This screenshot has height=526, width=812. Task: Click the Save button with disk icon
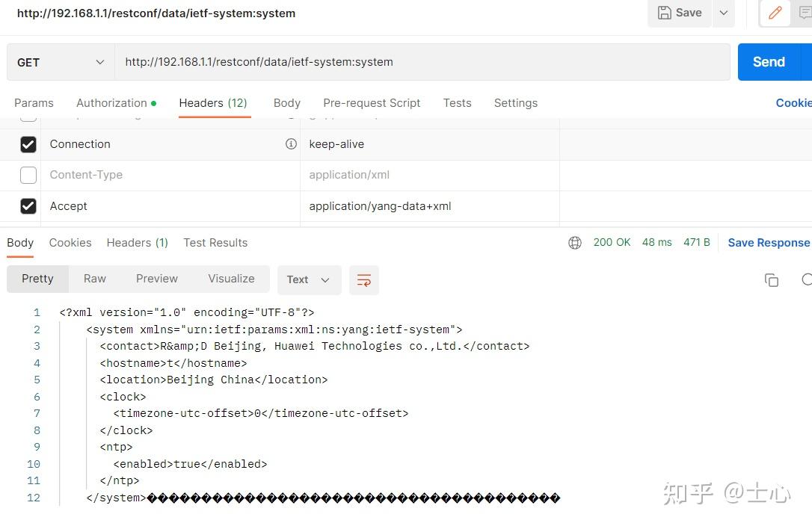click(x=680, y=13)
